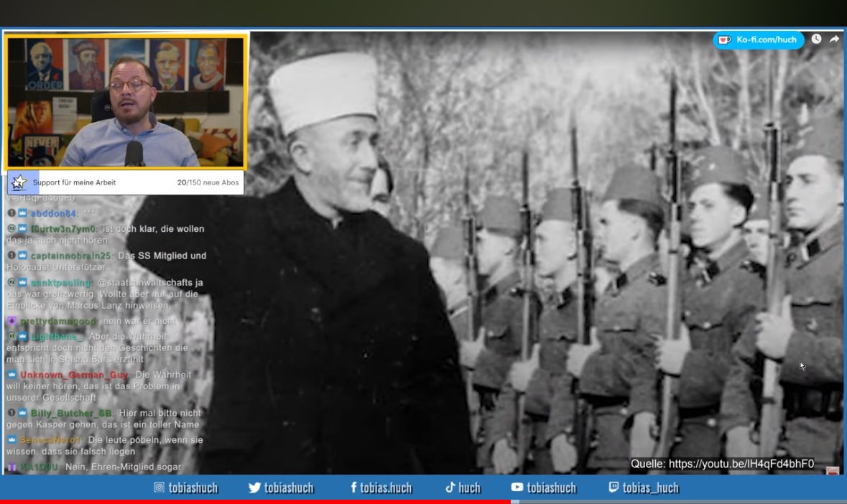This screenshot has width=847, height=504.
Task: Click chat username prettydamngood
Action: tap(58, 321)
